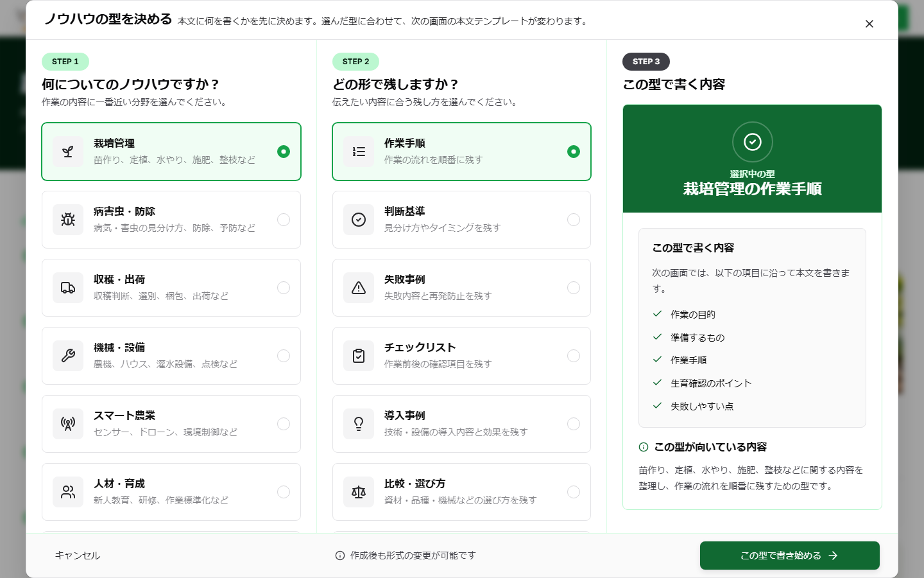The image size is (924, 578).
Task: Select the チェックリスト radio button
Action: tap(574, 356)
